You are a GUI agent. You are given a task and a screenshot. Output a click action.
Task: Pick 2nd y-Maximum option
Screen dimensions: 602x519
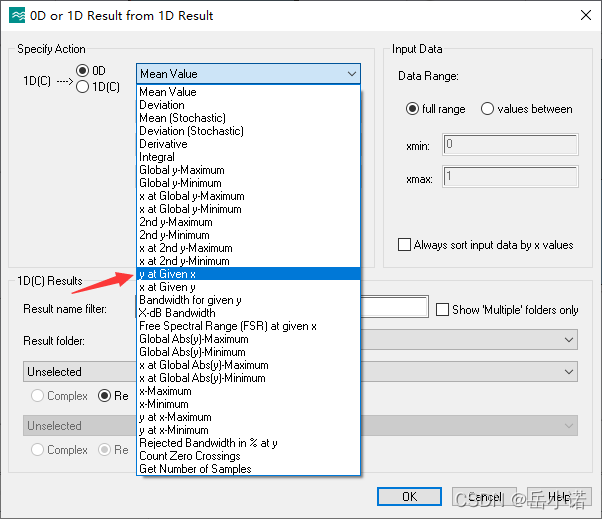(x=248, y=222)
